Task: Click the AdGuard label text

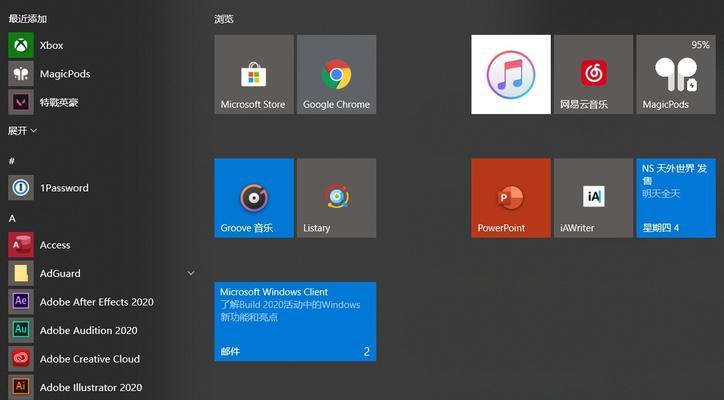Action: point(60,273)
